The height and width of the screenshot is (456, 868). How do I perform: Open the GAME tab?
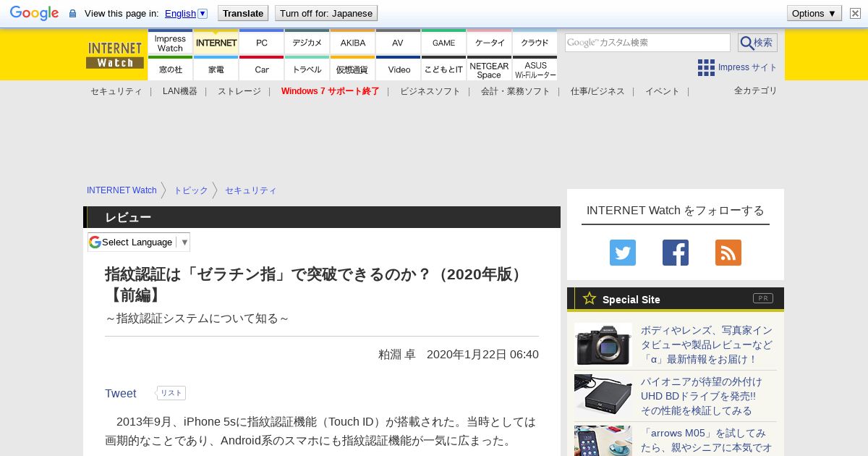[x=443, y=43]
